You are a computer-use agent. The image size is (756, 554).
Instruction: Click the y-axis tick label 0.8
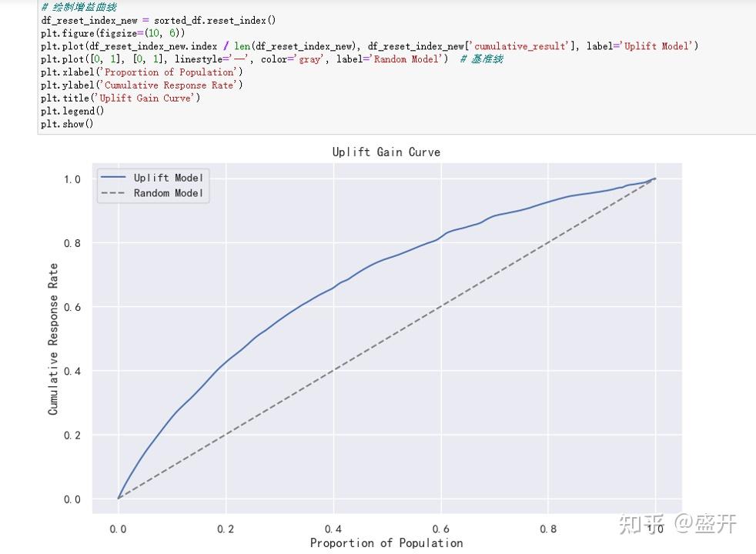click(72, 243)
